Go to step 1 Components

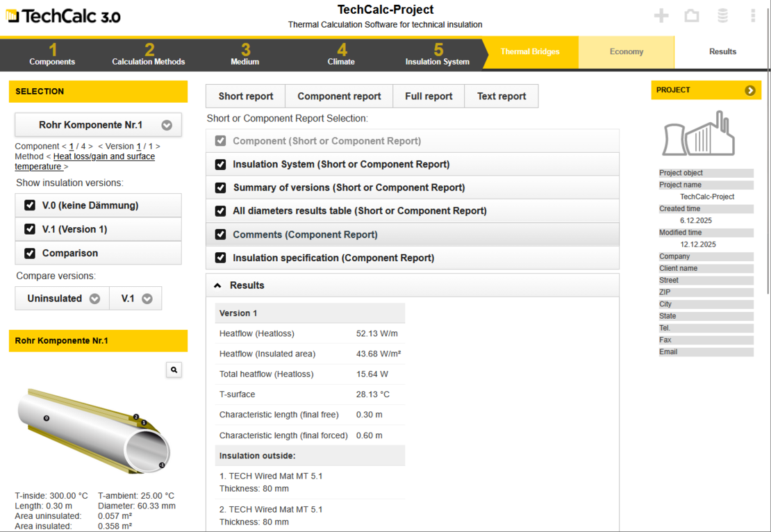click(52, 54)
